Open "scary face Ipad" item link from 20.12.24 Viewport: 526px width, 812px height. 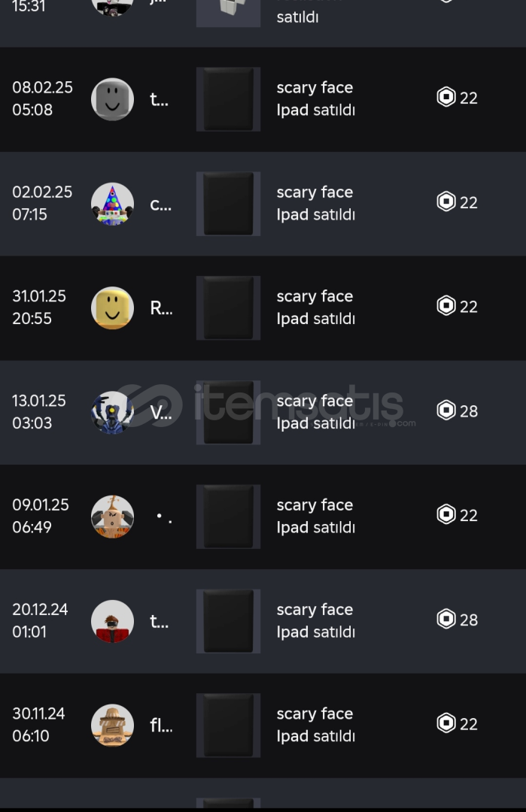(x=315, y=621)
